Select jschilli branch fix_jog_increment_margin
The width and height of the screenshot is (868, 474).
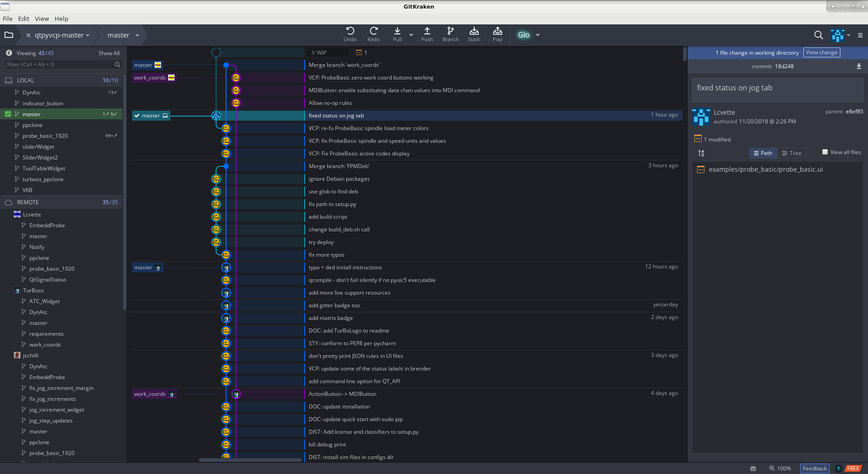pyautogui.click(x=61, y=388)
